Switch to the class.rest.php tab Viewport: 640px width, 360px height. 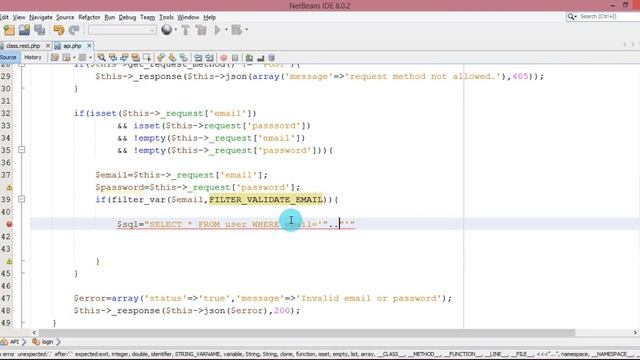pyautogui.click(x=22, y=46)
